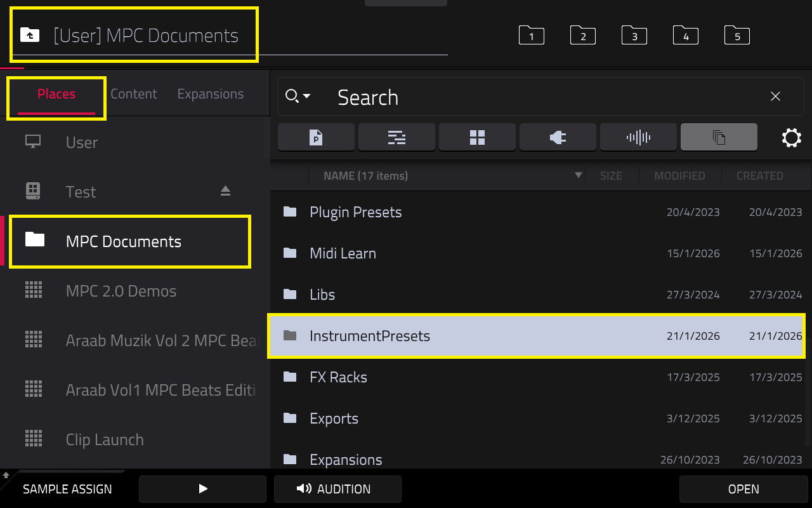Open folder shortcut 3
Screen dimensions: 812x508
[x=634, y=36]
